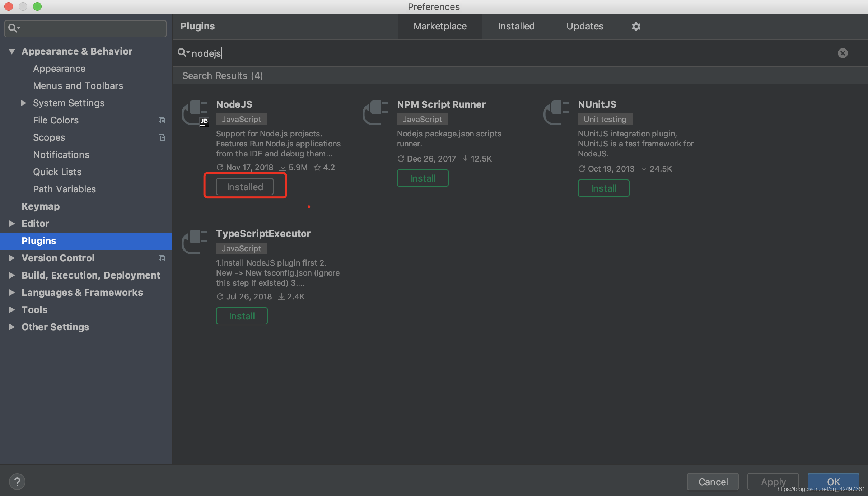868x496 pixels.
Task: Select Menus and Toolbars setting
Action: click(x=78, y=86)
